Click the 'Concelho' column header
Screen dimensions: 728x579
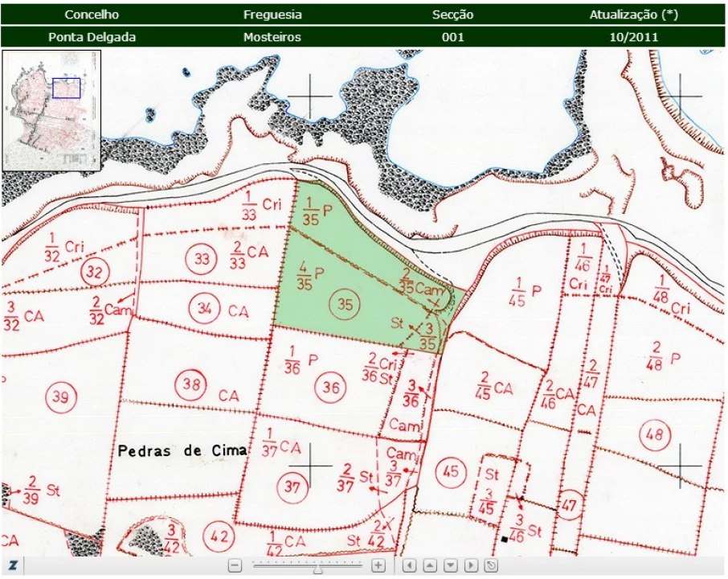92,14
